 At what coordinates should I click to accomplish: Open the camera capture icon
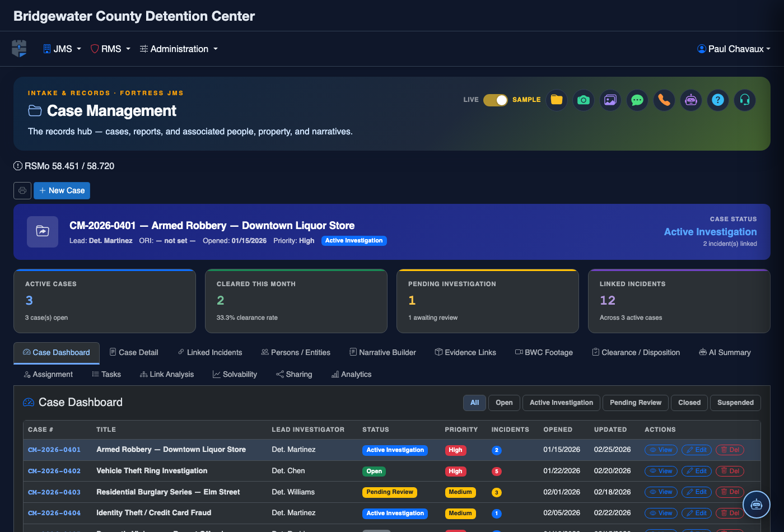coord(584,100)
